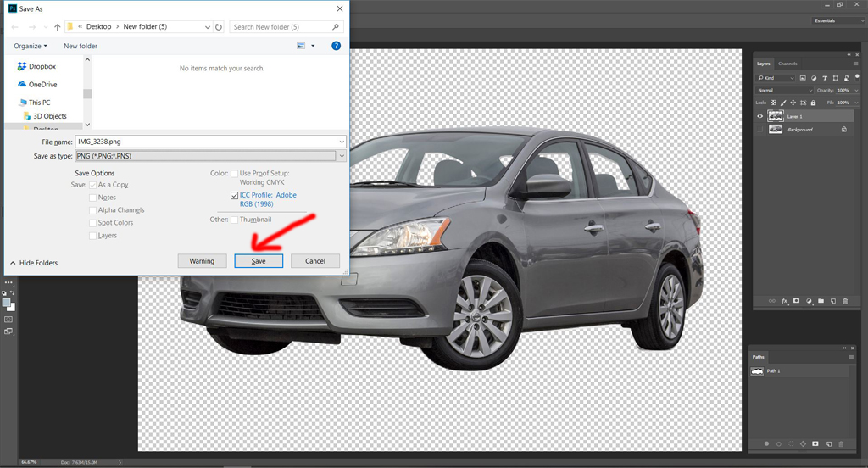Image resolution: width=868 pixels, height=468 pixels.
Task: Add mask icon in Paths panel
Action: point(815,443)
